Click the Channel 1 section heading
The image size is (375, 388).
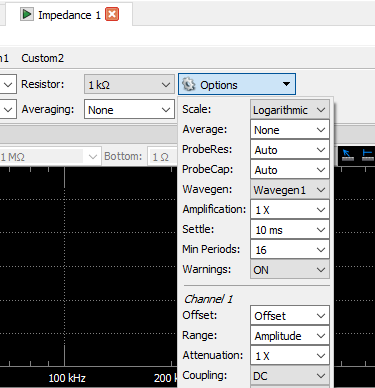tap(209, 299)
